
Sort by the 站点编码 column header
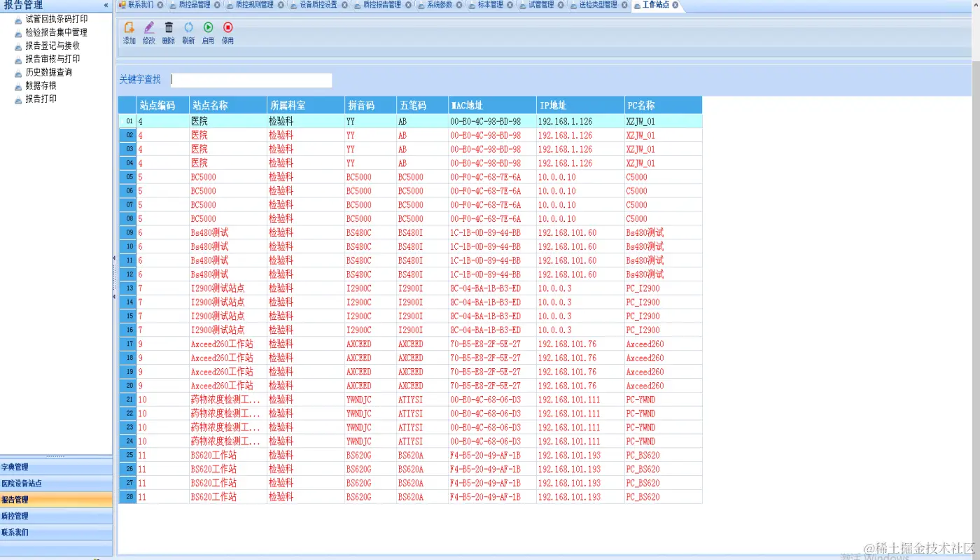pos(162,105)
